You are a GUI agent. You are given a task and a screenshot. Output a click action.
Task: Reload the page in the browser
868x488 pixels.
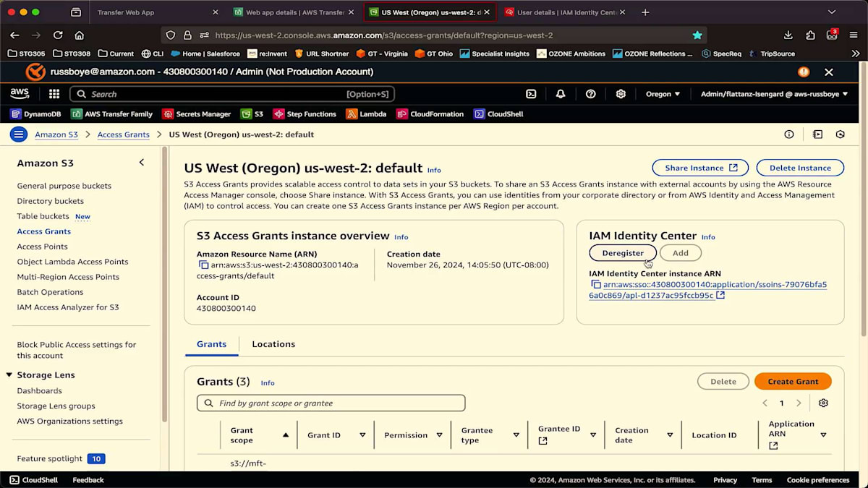(58, 35)
